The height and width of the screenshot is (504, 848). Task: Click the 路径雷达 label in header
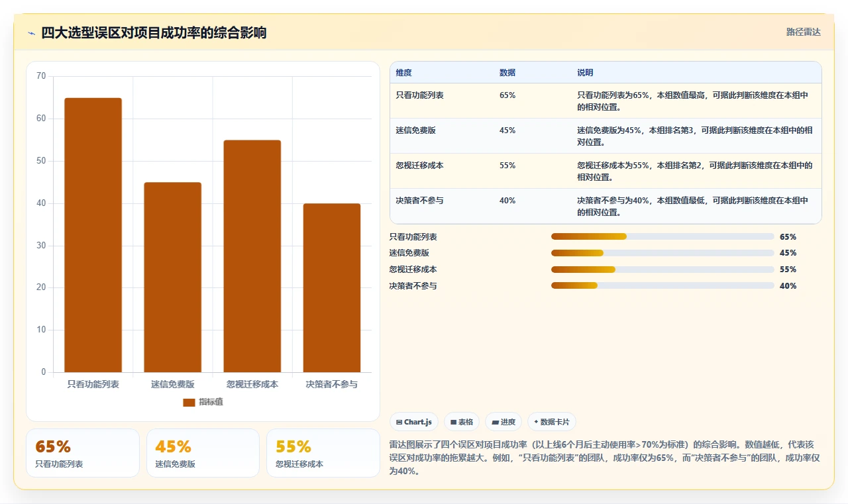click(x=803, y=32)
